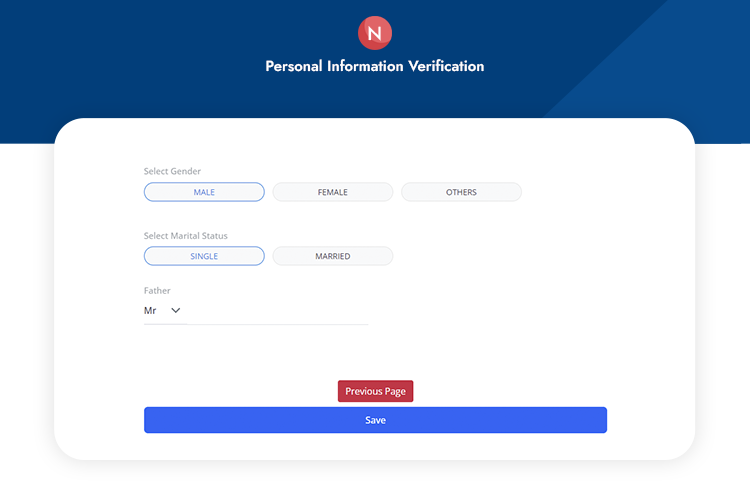Select the MALE gender option

204,192
